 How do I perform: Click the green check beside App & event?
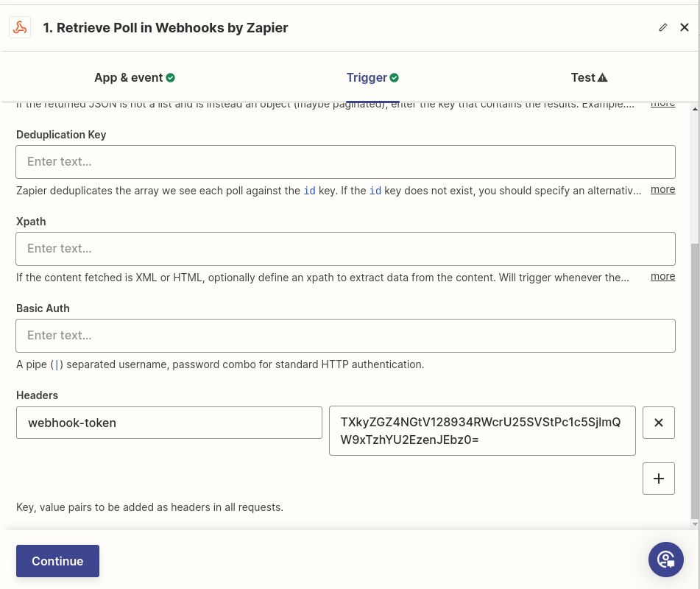point(171,78)
